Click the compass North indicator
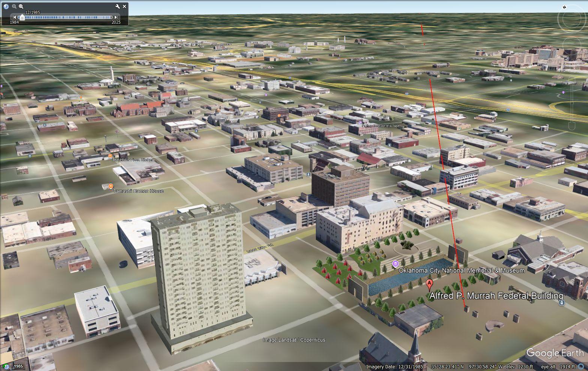 [x=564, y=8]
